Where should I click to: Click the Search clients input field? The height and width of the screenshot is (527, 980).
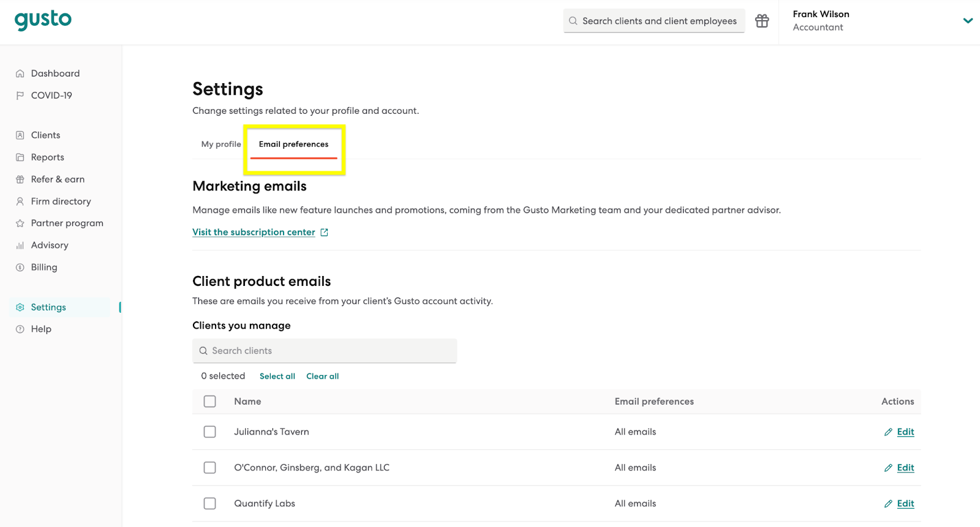tap(325, 351)
